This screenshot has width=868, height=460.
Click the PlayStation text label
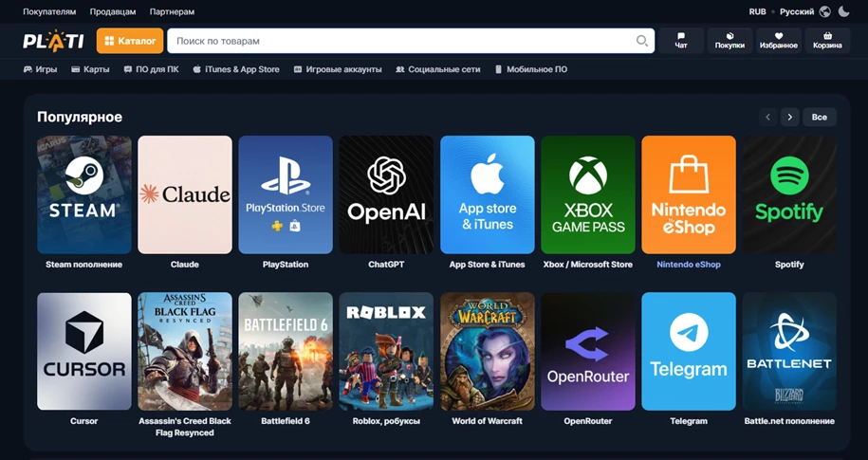coord(286,265)
